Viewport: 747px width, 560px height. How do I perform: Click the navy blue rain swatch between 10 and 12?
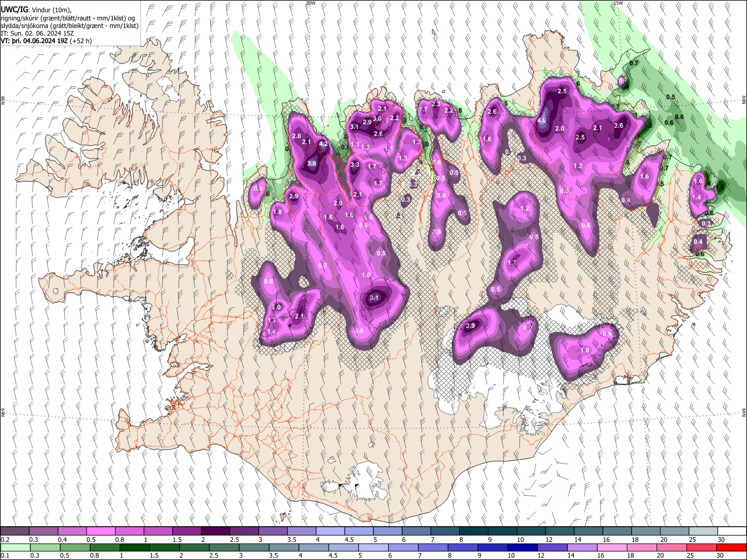522,547
